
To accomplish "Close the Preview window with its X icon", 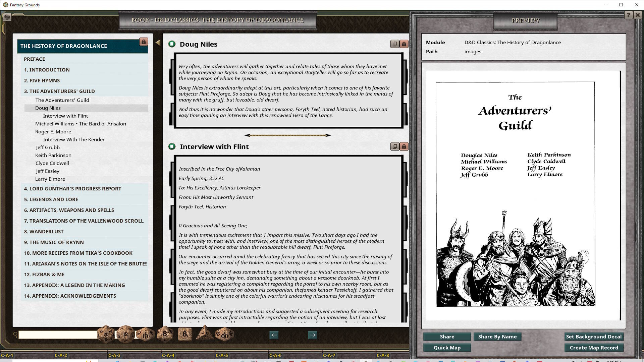I will [638, 15].
